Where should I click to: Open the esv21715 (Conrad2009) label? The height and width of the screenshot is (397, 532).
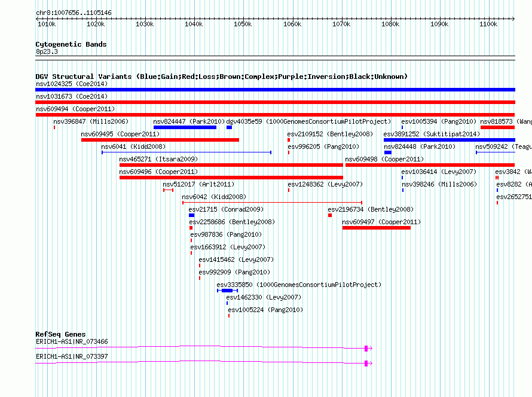(226, 209)
